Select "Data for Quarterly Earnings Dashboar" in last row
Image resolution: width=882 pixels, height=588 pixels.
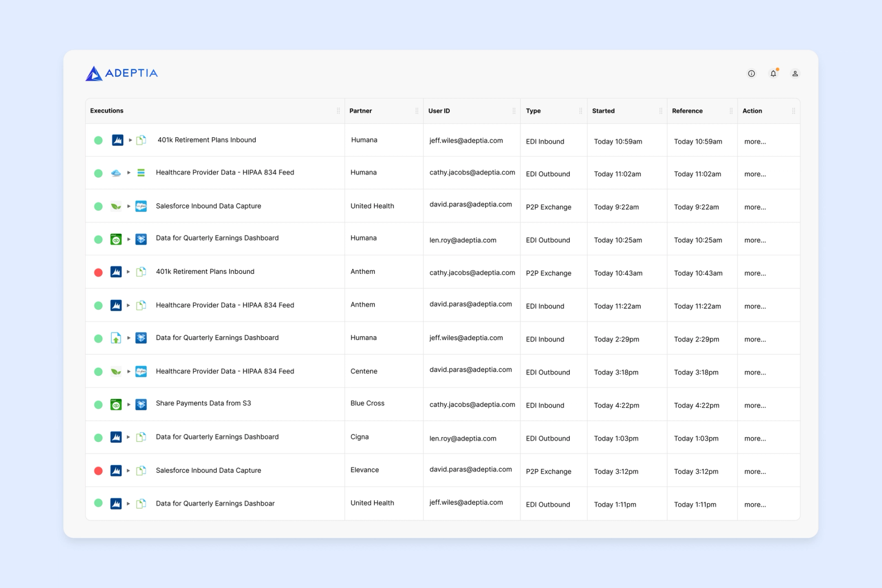(215, 503)
